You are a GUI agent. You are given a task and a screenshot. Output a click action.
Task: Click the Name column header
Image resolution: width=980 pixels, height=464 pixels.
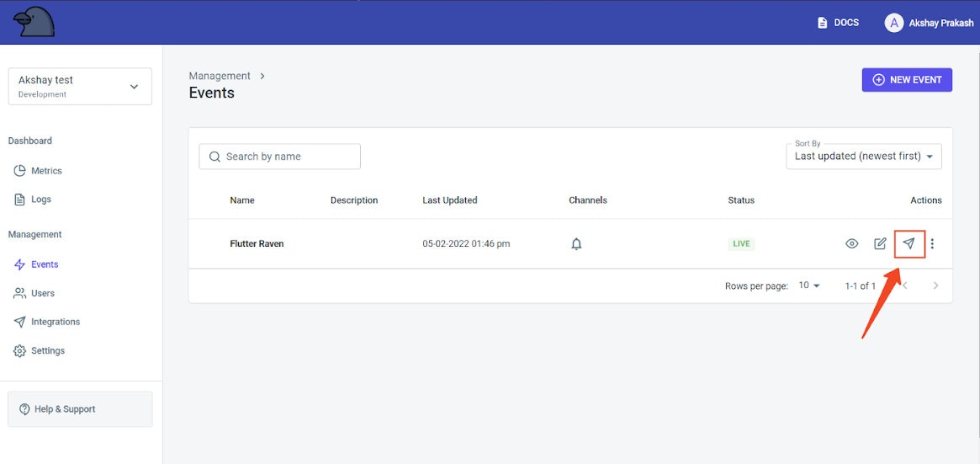[x=242, y=200]
